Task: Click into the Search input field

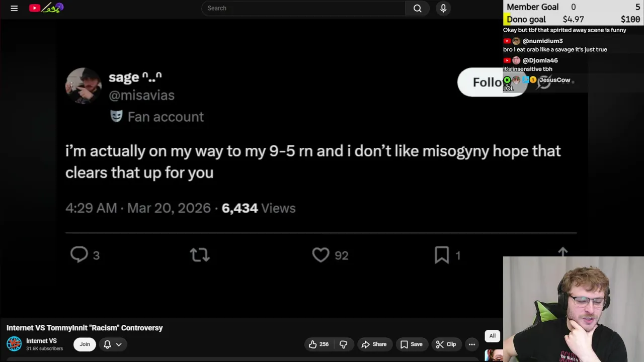Action: point(302,8)
